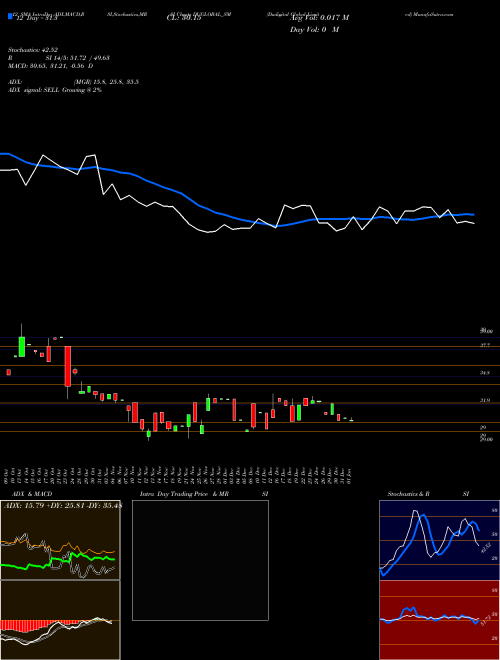Click the MACD histogram panel

pyautogui.click(x=60, y=620)
